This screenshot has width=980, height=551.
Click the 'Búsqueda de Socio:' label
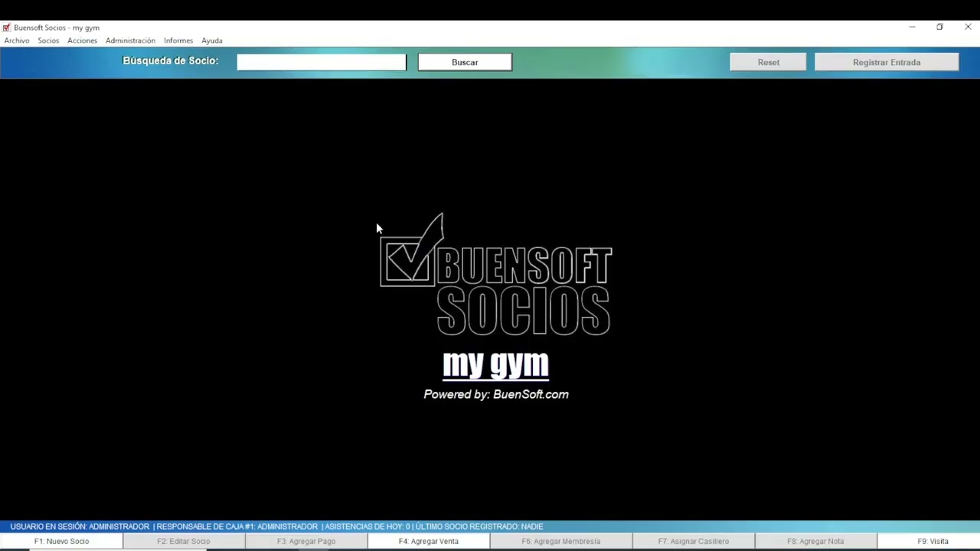tap(171, 60)
